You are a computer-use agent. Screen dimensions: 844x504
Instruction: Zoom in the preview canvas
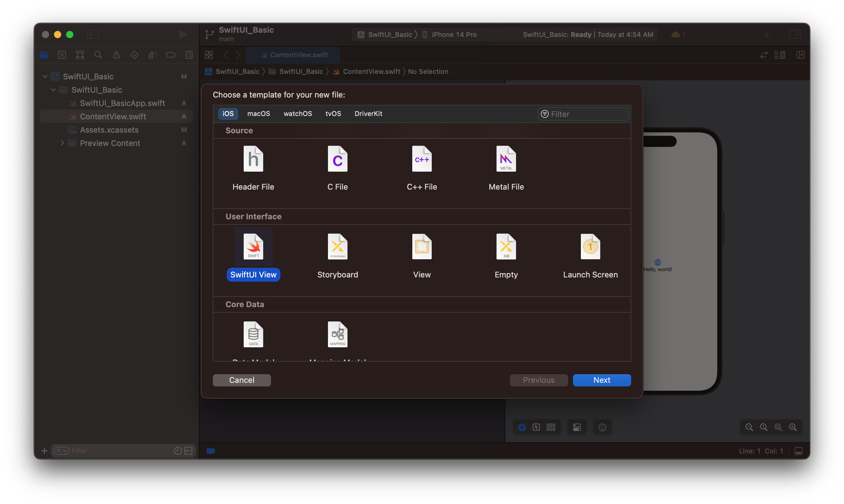click(x=793, y=427)
